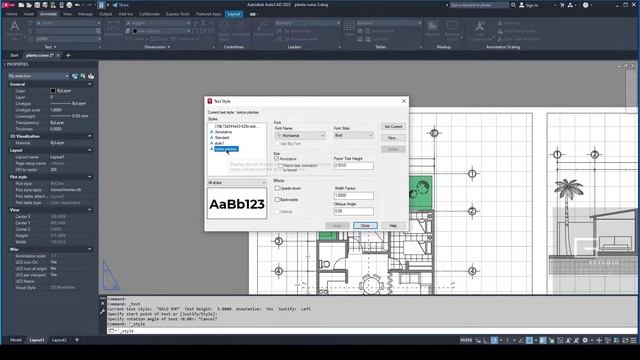Switch to the Layout2 tab
Viewport: 640px width, 360px height.
[59, 340]
